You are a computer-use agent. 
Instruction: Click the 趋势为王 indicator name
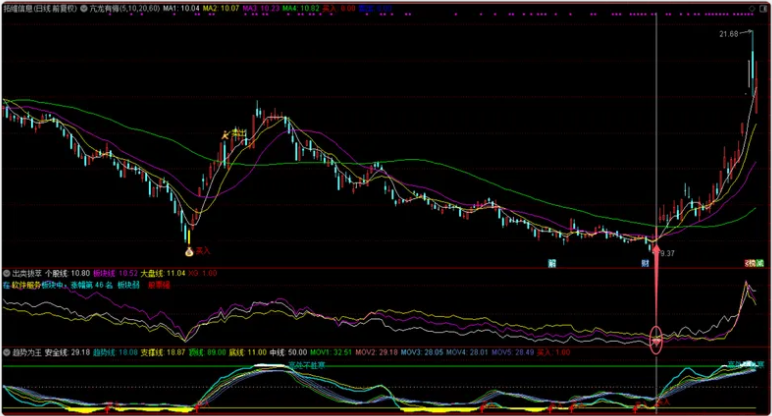tap(28, 353)
